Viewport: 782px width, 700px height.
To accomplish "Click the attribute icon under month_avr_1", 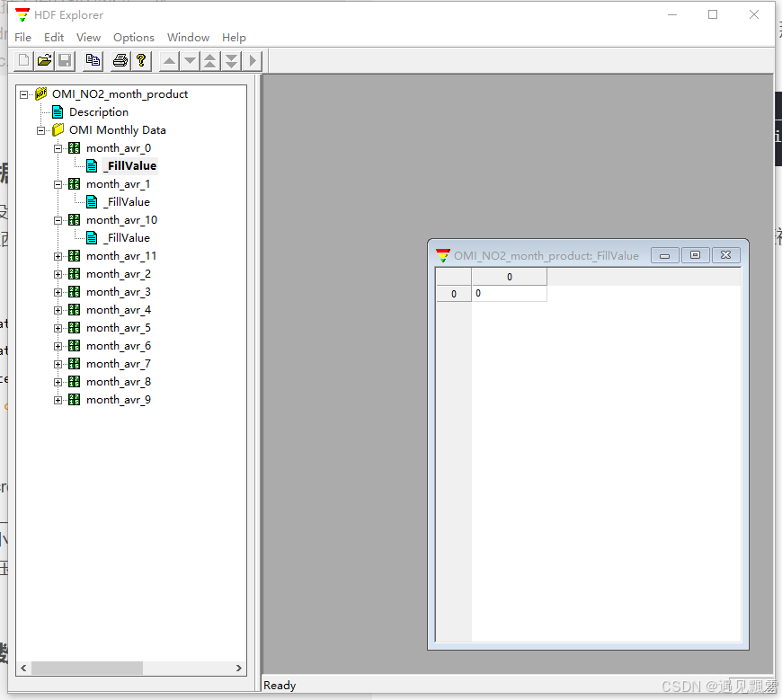I will pyautogui.click(x=92, y=201).
